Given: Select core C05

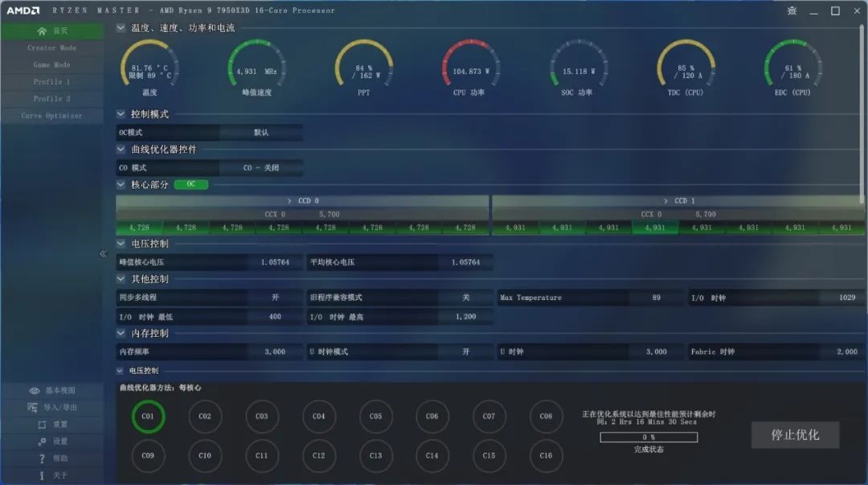Looking at the screenshot, I should [x=376, y=417].
